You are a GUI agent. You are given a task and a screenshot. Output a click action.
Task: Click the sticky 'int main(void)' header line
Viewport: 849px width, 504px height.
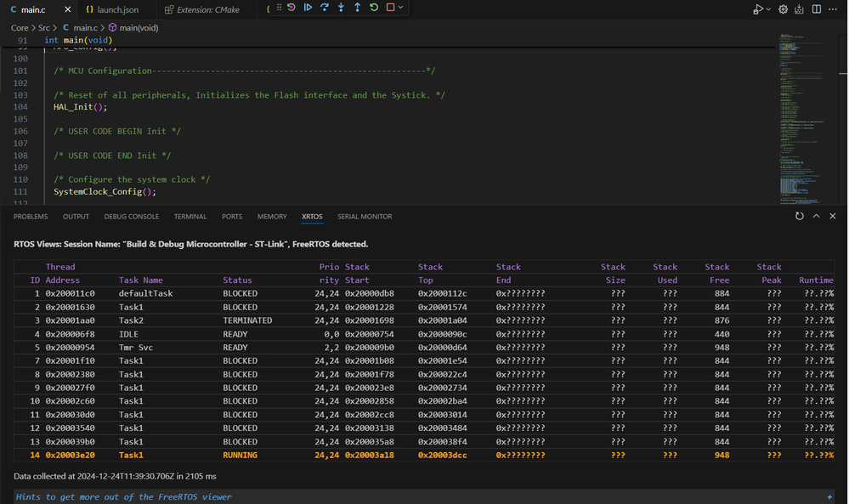78,40
